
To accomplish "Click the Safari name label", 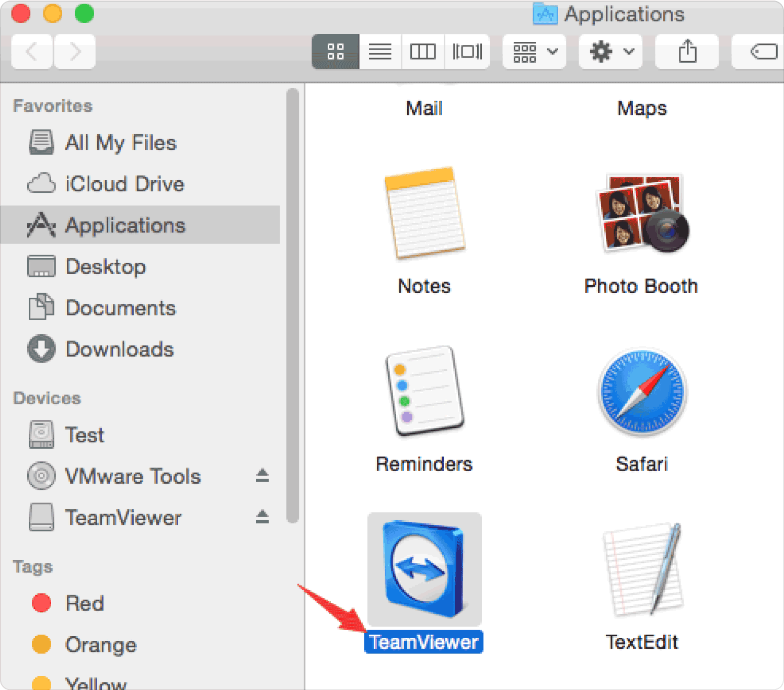I will point(642,464).
